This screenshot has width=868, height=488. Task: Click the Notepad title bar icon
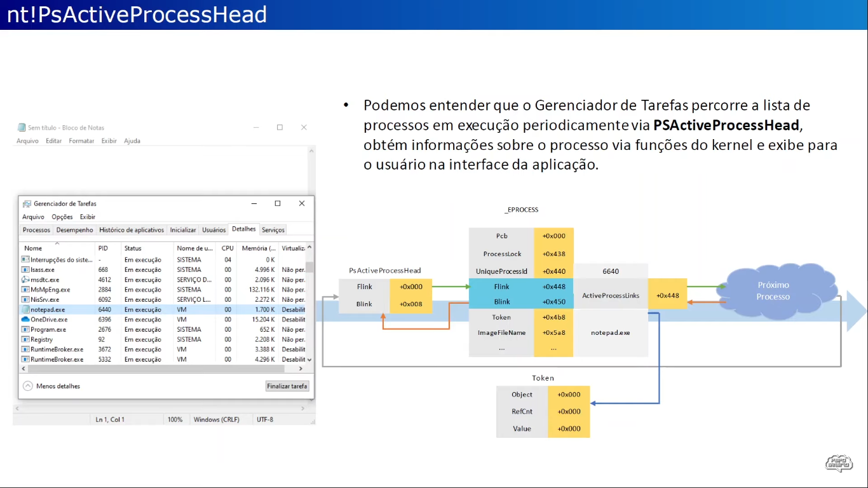22,128
